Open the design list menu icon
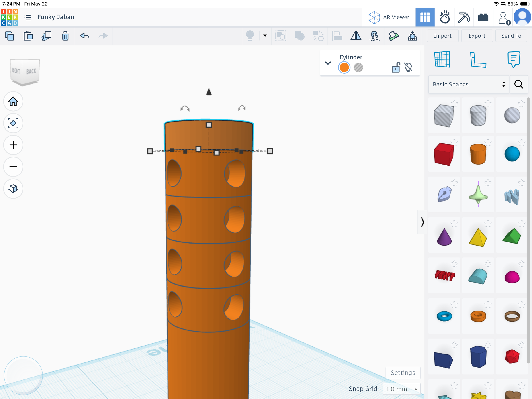Viewport: 532px width, 399px height. click(x=28, y=17)
